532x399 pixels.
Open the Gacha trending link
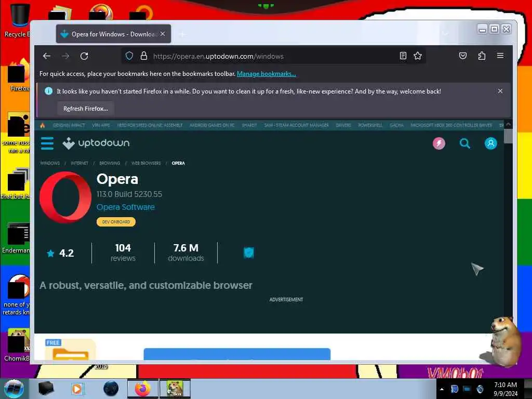coord(396,125)
